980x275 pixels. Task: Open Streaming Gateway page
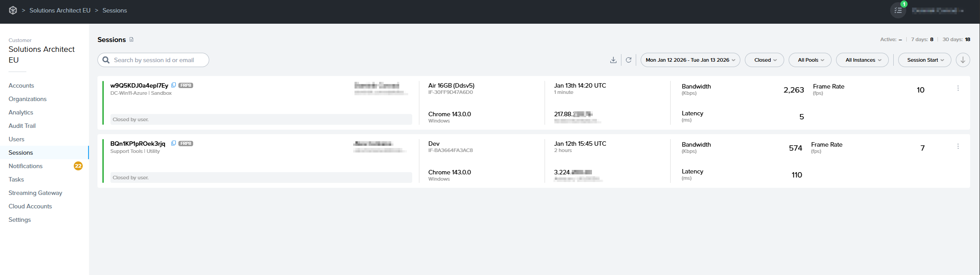[x=35, y=193]
